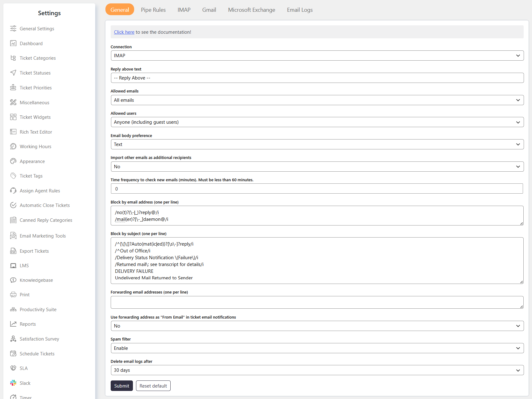The width and height of the screenshot is (532, 399).
Task: Select Ticket Categories tree icon
Action: (x=13, y=58)
